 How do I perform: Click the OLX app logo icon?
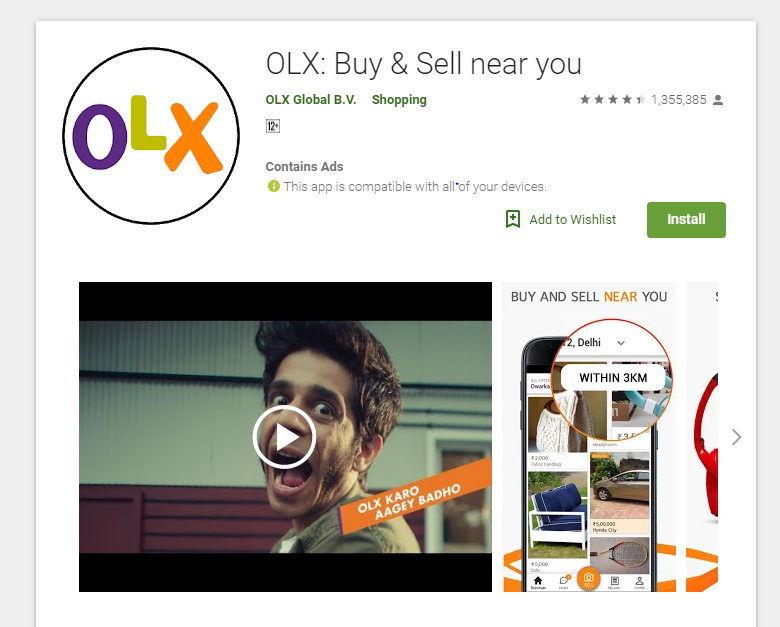(x=151, y=135)
